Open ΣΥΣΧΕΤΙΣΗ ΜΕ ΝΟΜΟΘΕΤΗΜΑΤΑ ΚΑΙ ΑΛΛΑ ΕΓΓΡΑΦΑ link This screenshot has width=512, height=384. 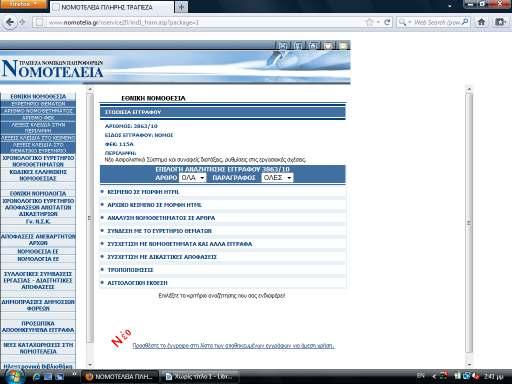click(x=180, y=244)
